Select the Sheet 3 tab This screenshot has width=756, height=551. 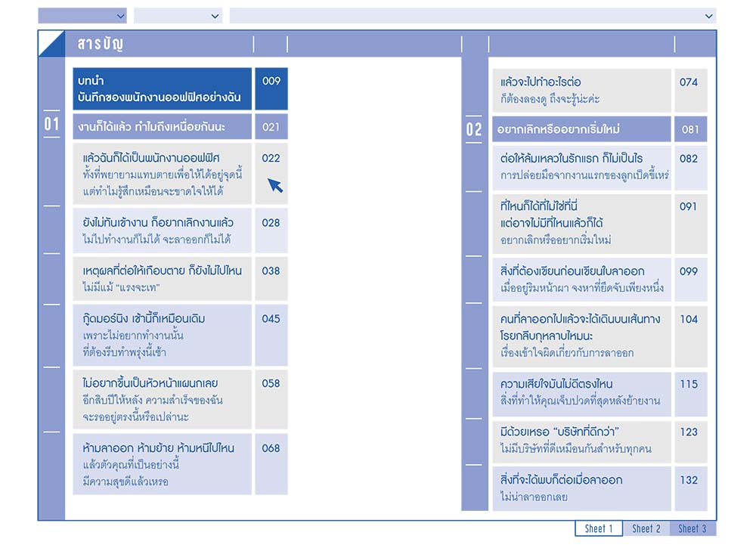coord(693,529)
